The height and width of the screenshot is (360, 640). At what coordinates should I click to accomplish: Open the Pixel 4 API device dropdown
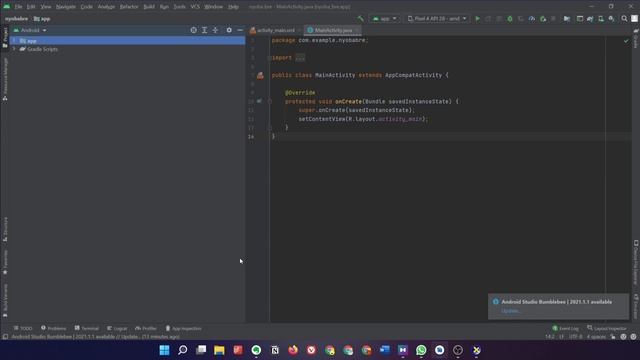[x=437, y=19]
